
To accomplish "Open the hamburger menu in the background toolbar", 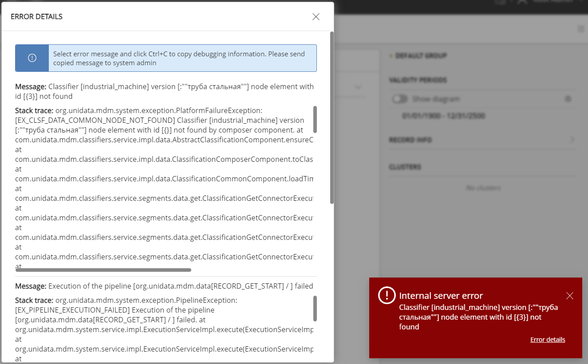I will (x=580, y=29).
